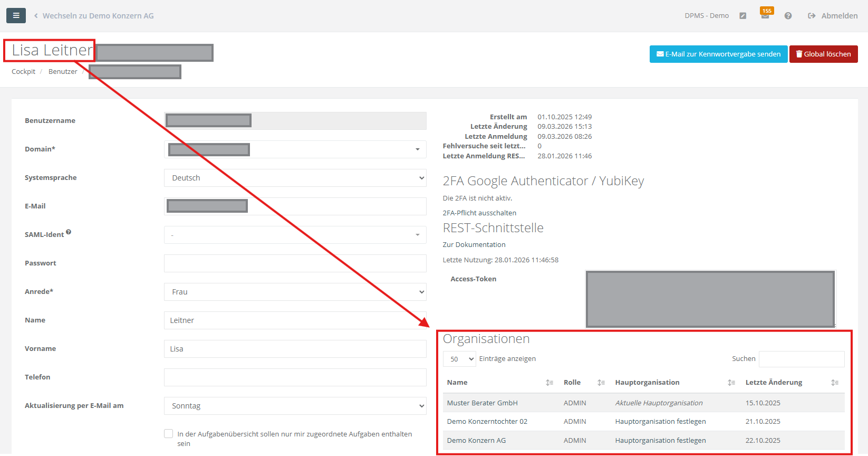Open the Aktualisierung per E-Mail day dropdown
Image resolution: width=868 pixels, height=456 pixels.
[295, 406]
